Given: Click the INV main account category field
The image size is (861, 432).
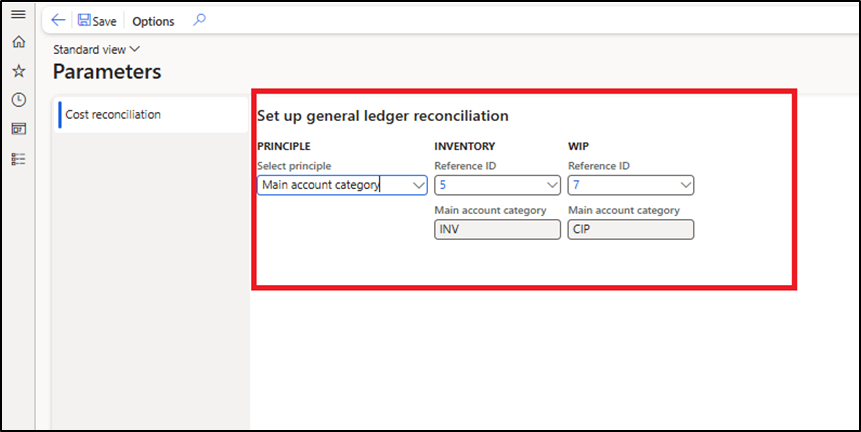Looking at the screenshot, I should click(x=497, y=229).
